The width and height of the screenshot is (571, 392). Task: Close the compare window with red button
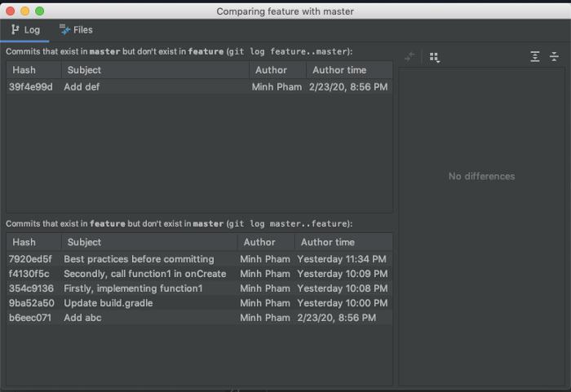click(x=10, y=11)
